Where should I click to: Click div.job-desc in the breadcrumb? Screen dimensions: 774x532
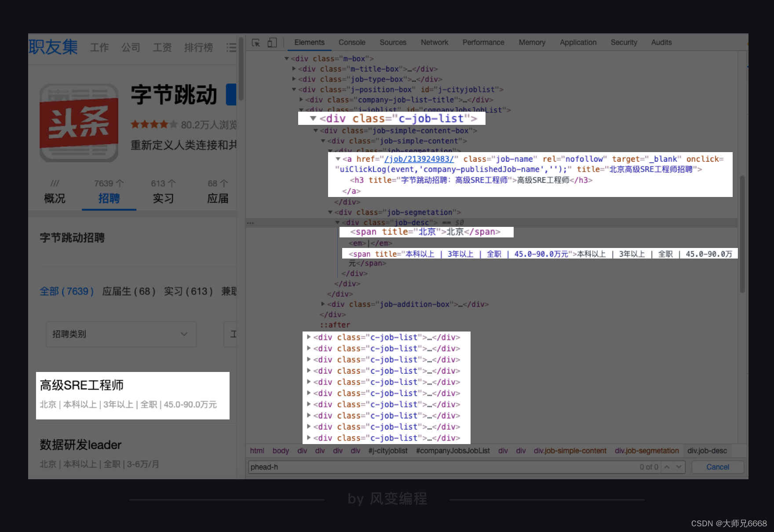pyautogui.click(x=707, y=451)
